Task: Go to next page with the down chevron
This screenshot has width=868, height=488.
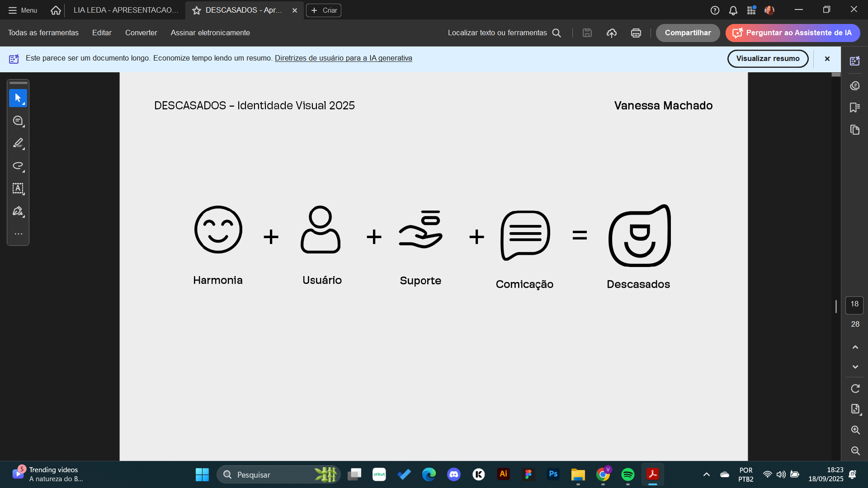Action: [x=855, y=366]
